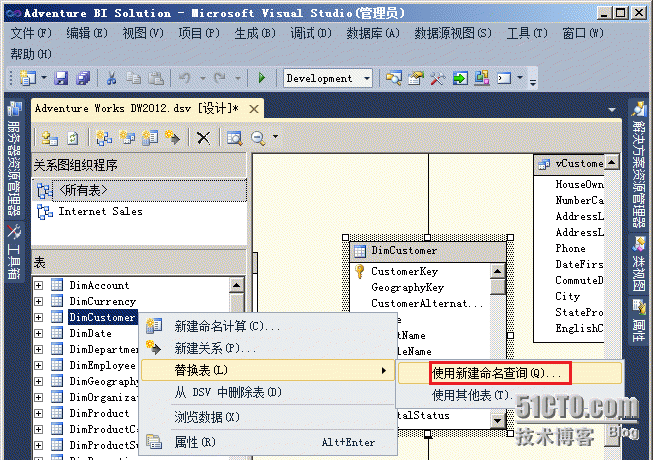Select 使用新建命名查询(Q) submenu item
The width and height of the screenshot is (653, 460).
coord(510,373)
